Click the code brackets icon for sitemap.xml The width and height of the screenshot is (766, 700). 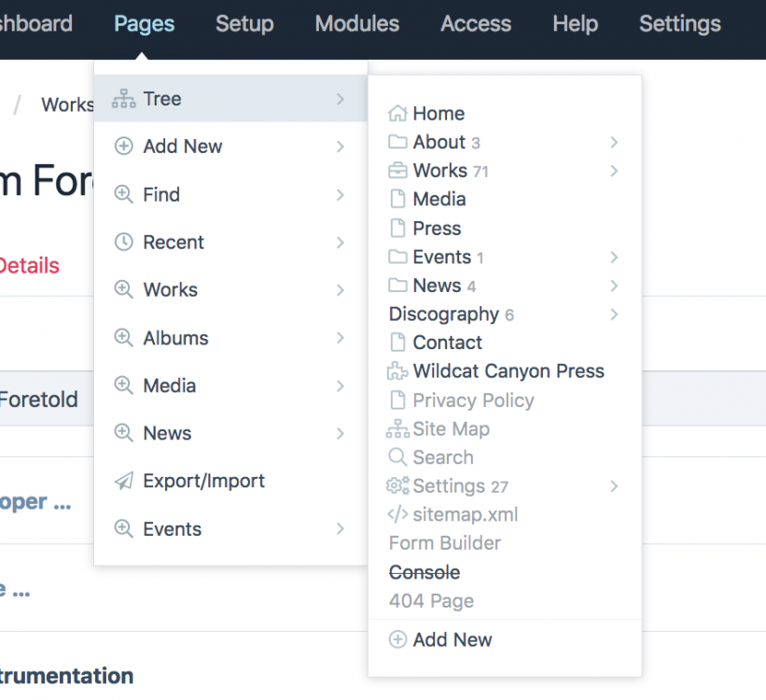tap(397, 514)
